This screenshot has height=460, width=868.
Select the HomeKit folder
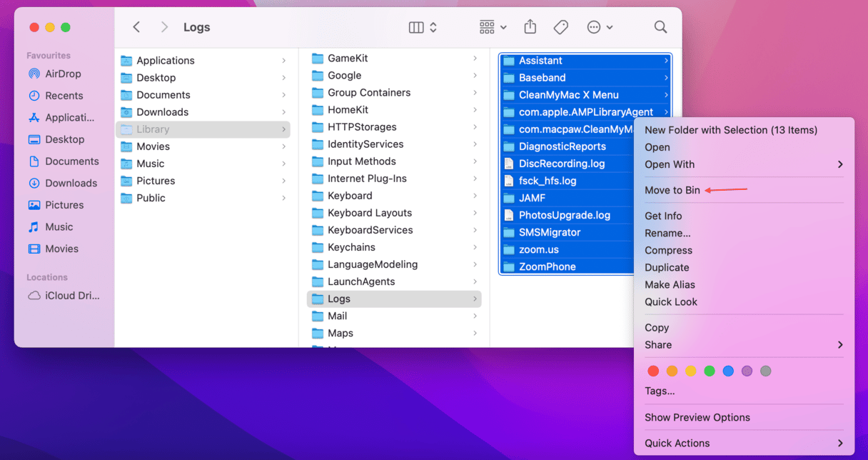[394, 110]
